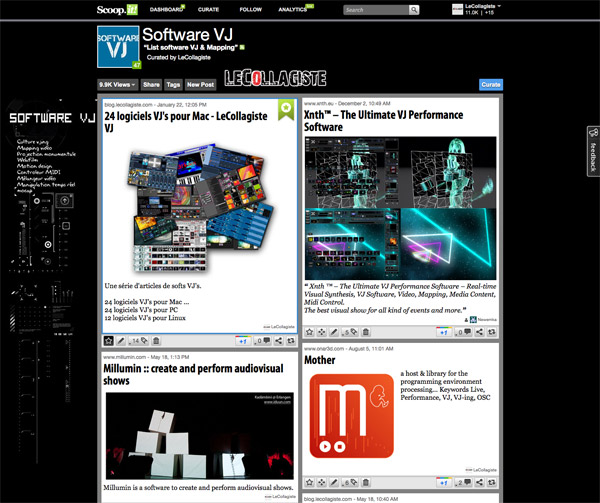The width and height of the screenshot is (600, 503).
Task: Click the Tags button
Action: (x=173, y=85)
